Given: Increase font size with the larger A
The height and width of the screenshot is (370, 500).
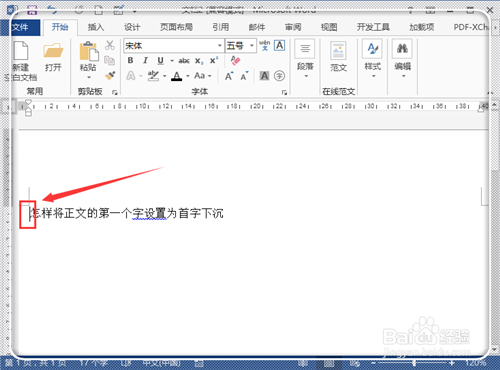Looking at the screenshot, I should pos(229,76).
